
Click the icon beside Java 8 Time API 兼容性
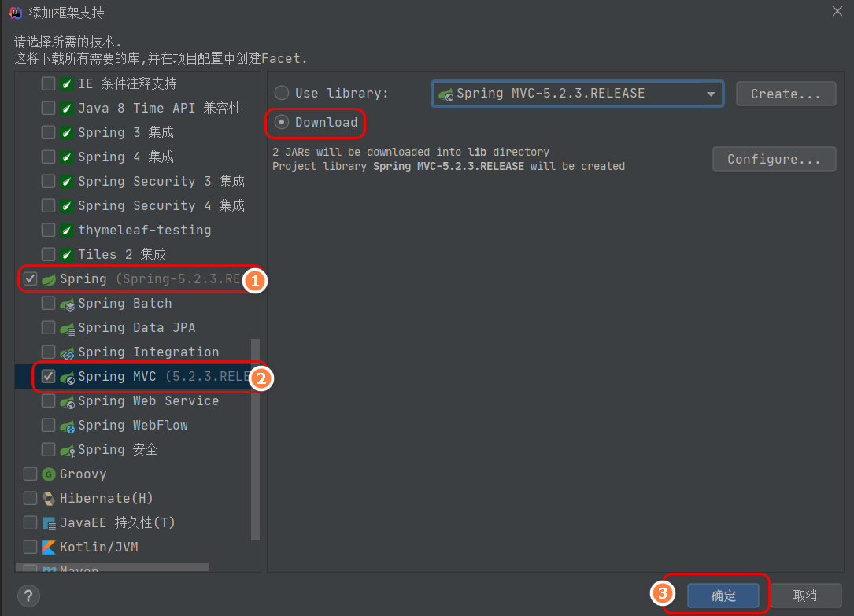tap(67, 109)
